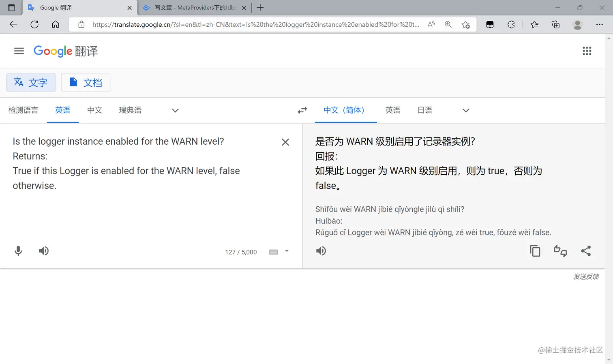Add this page to favorites
This screenshot has width=613, height=364.
(x=466, y=25)
